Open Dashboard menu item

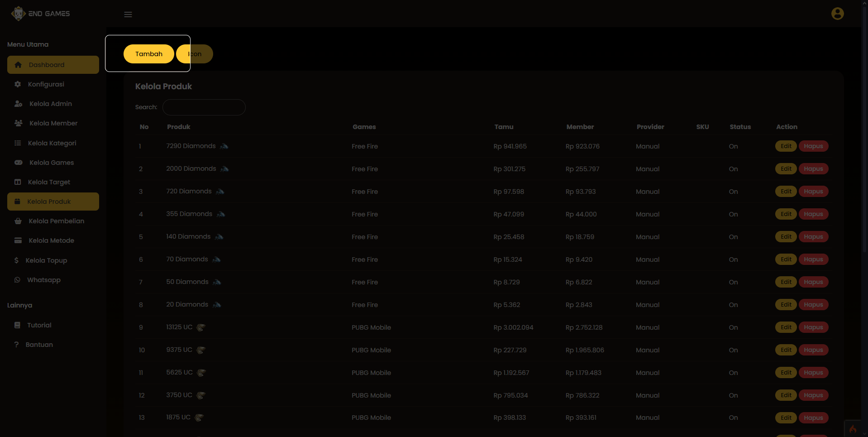click(x=53, y=65)
